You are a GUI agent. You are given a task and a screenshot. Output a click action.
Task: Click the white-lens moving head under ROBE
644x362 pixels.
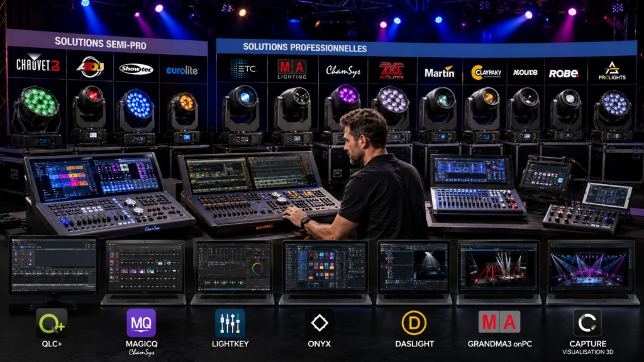[x=567, y=116]
